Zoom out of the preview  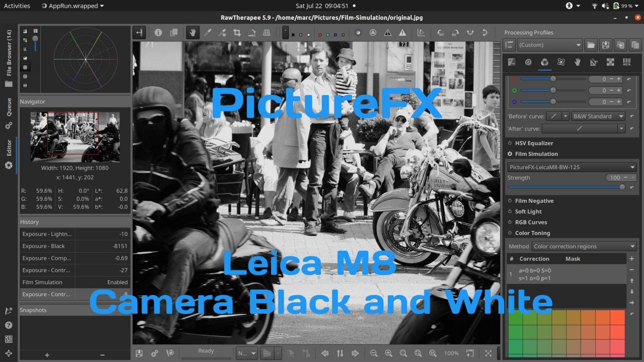pos(374,353)
